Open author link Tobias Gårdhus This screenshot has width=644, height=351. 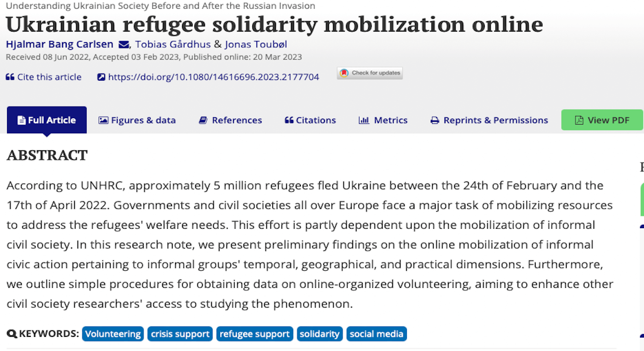pos(173,44)
